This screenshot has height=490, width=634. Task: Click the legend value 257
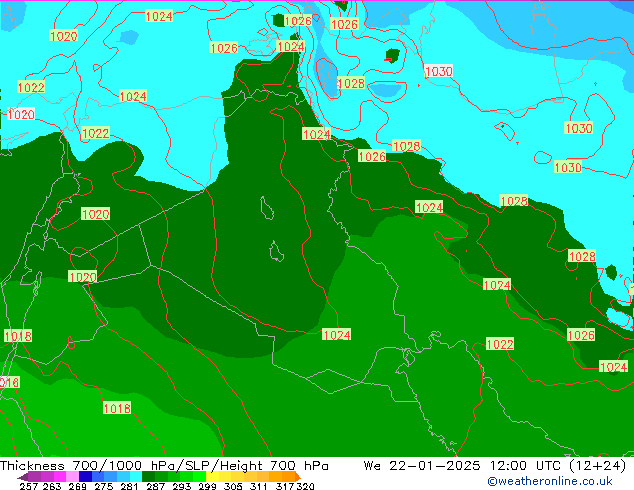point(29,486)
